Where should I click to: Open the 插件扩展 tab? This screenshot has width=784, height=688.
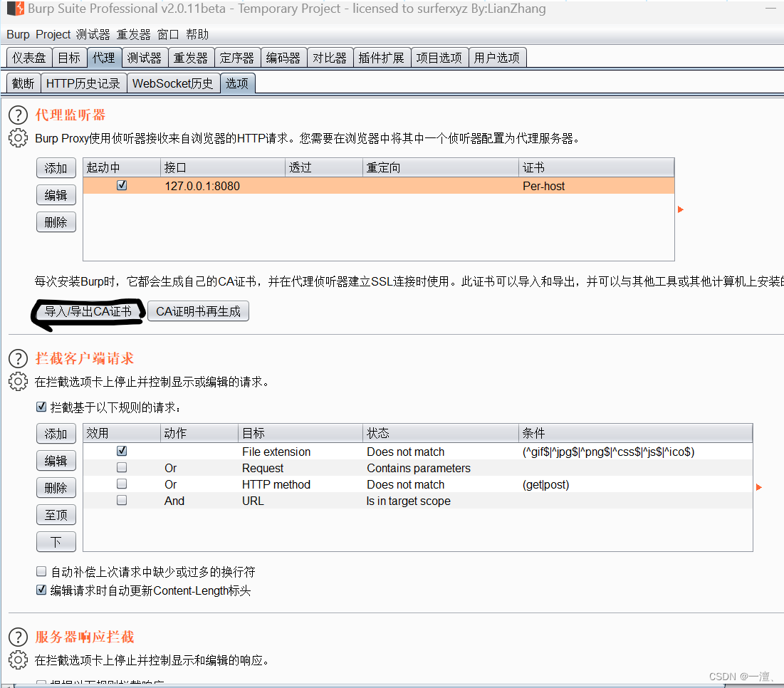click(382, 58)
